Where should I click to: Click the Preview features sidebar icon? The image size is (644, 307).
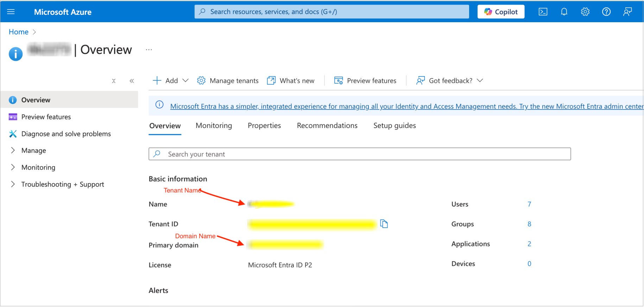13,117
